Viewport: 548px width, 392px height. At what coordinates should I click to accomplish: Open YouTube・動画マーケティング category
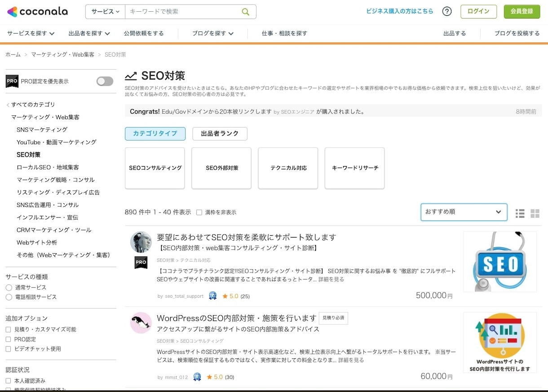(57, 142)
